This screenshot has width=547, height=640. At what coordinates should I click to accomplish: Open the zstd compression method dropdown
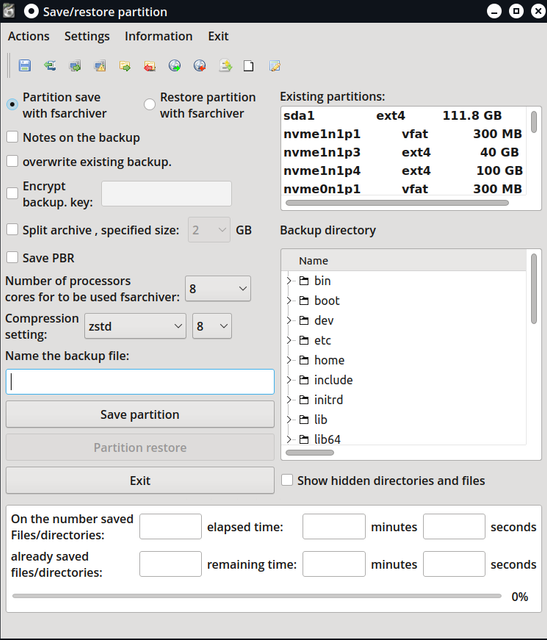point(135,326)
